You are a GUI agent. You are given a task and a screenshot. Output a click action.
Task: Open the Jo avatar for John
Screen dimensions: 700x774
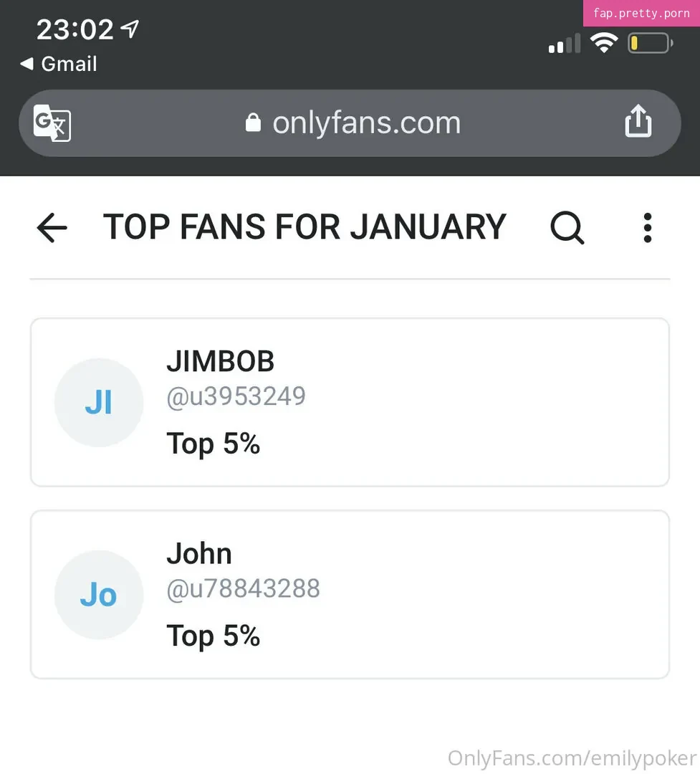[99, 595]
